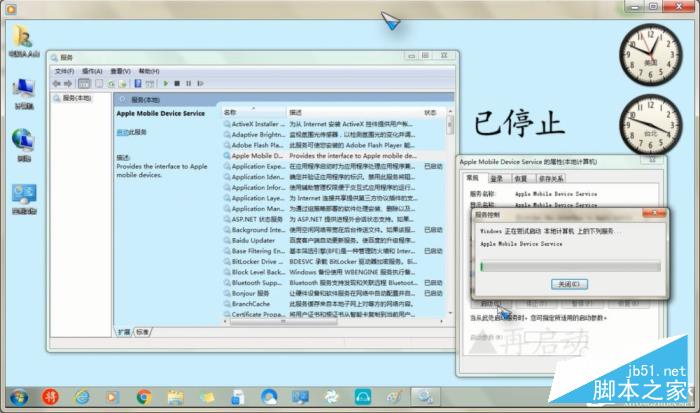Select the Application Information service row
The height and width of the screenshot is (413, 700).
click(334, 188)
